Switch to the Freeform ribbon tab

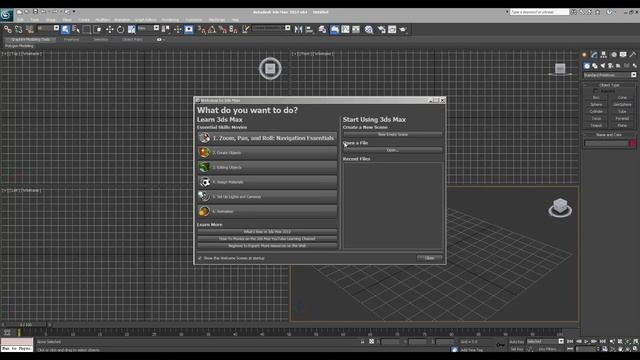(x=71, y=40)
